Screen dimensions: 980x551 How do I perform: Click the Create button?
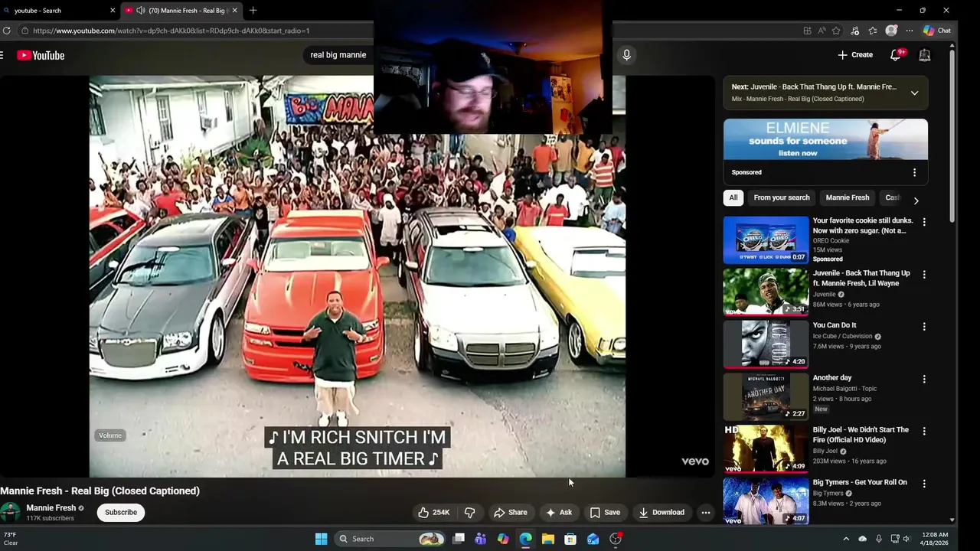tap(855, 55)
